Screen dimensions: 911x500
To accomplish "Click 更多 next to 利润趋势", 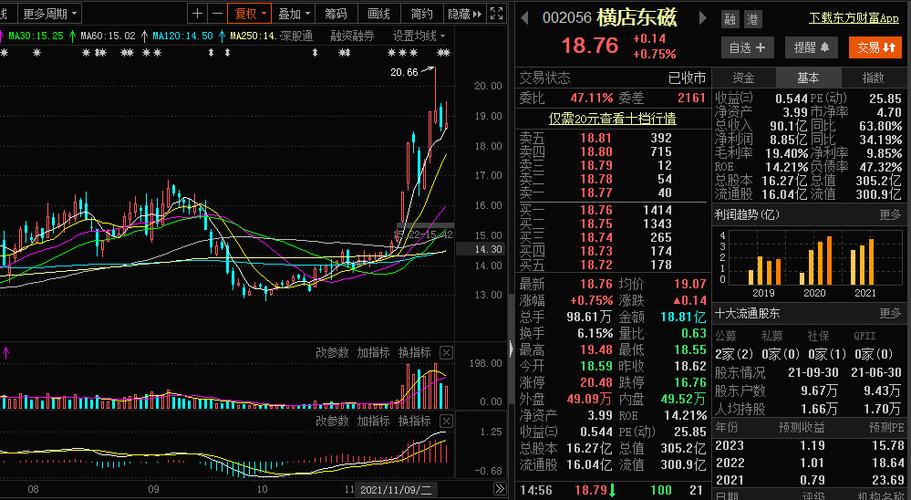I will pyautogui.click(x=890, y=215).
